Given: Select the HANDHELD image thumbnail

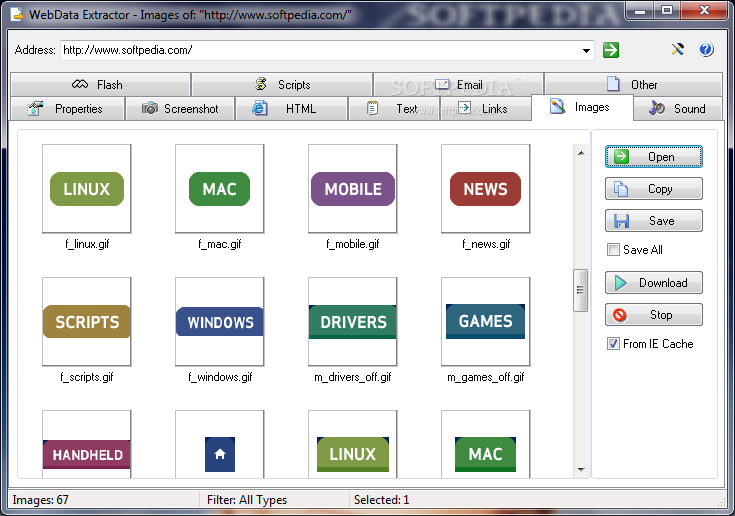Looking at the screenshot, I should tap(87, 444).
